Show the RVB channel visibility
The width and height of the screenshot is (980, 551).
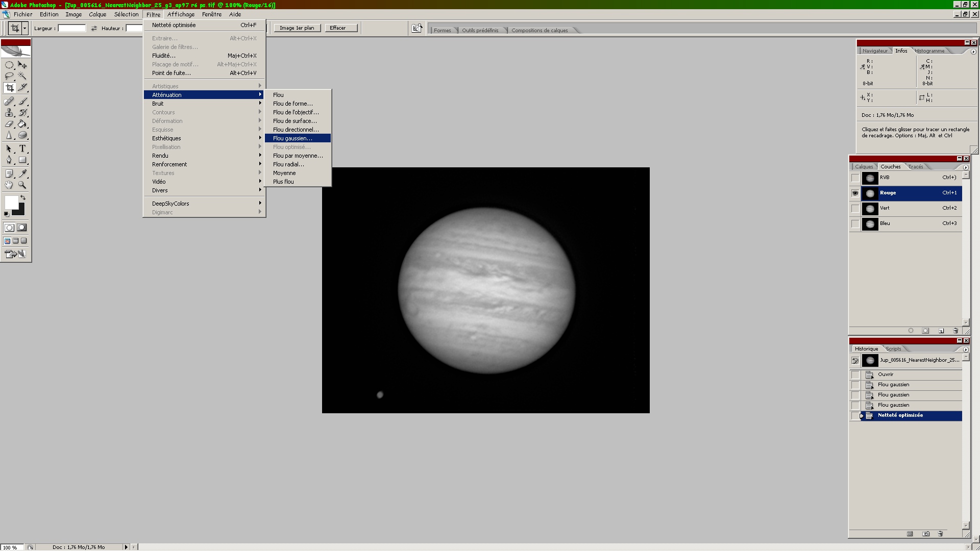855,178
